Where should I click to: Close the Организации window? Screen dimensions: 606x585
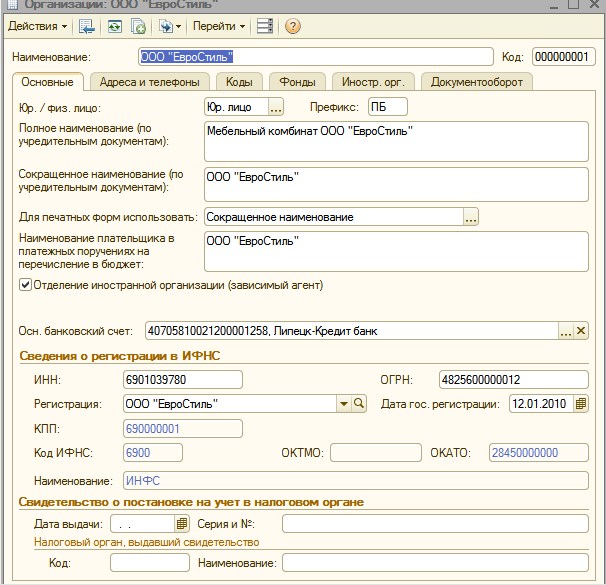[x=595, y=4]
